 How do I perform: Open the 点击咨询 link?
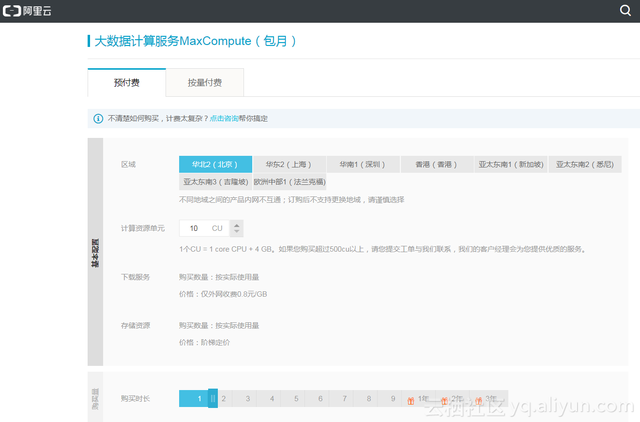click(224, 119)
